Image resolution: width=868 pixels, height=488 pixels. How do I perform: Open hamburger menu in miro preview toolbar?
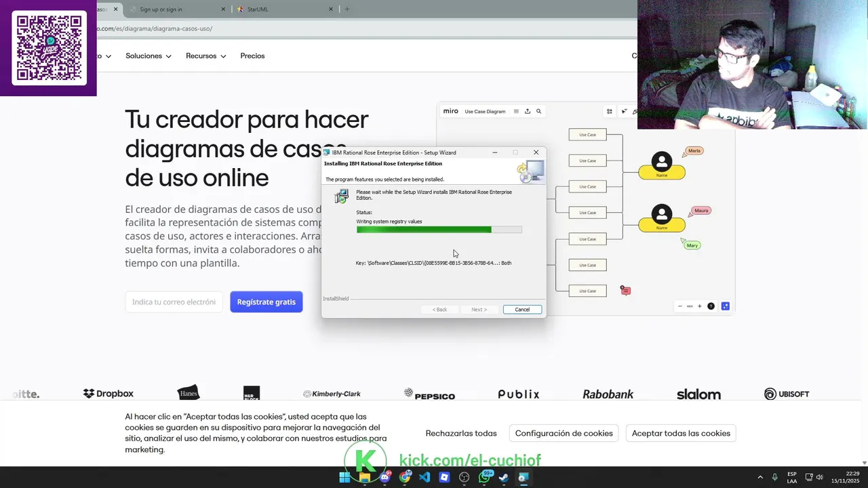point(516,111)
